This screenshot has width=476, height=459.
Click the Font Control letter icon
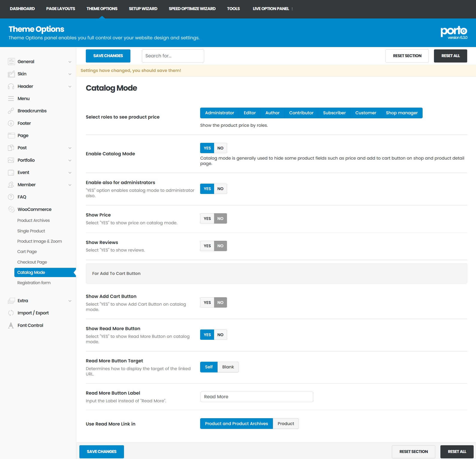click(x=11, y=325)
